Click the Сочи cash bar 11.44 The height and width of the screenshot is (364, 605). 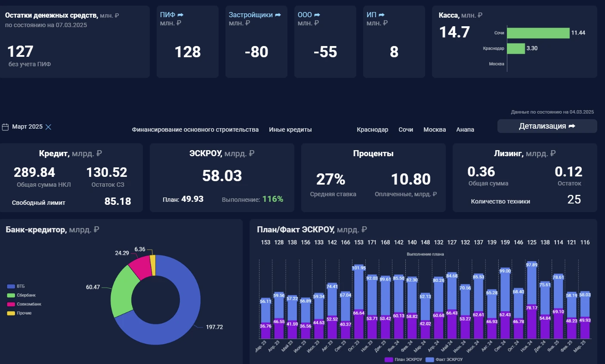[538, 33]
